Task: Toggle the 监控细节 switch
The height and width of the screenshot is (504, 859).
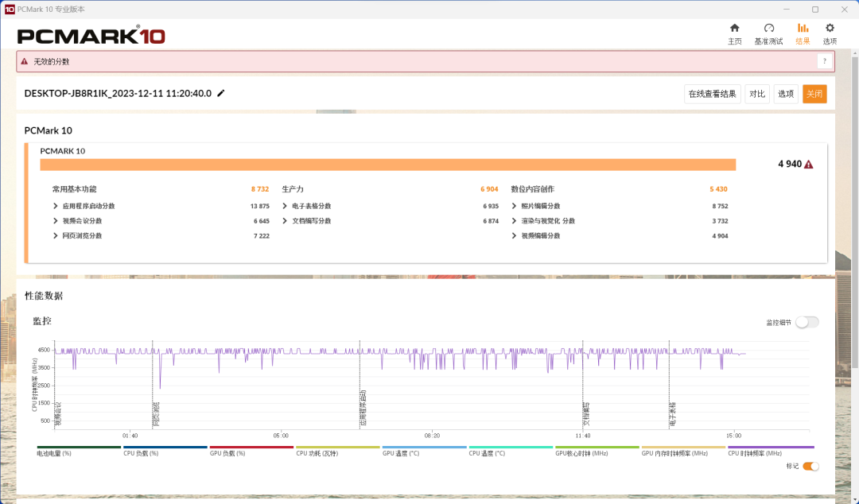Action: [807, 322]
